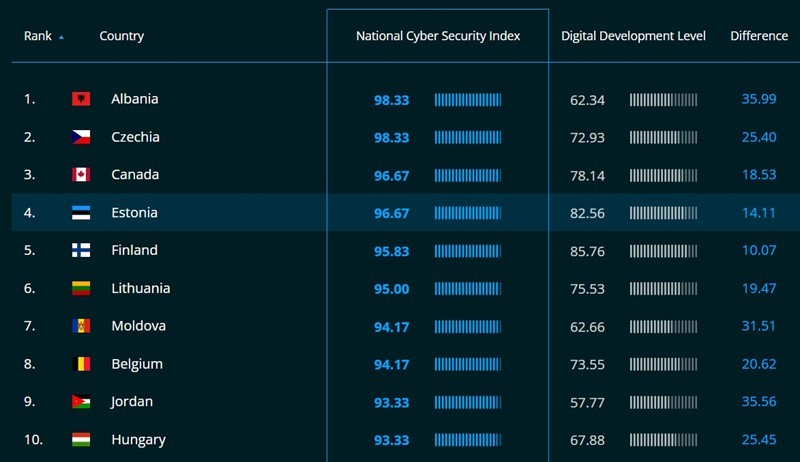Click Estonia's digital development level bar
Screen dimensions: 800x462
point(663,213)
